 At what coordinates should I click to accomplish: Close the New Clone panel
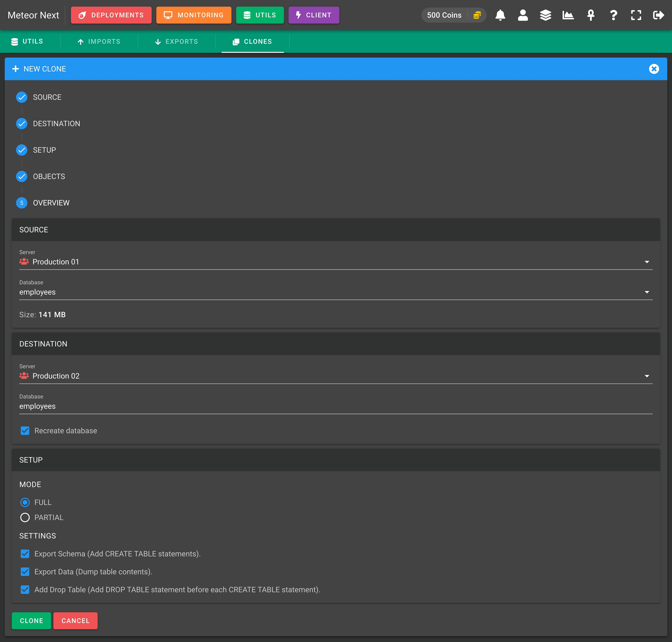[x=654, y=69]
